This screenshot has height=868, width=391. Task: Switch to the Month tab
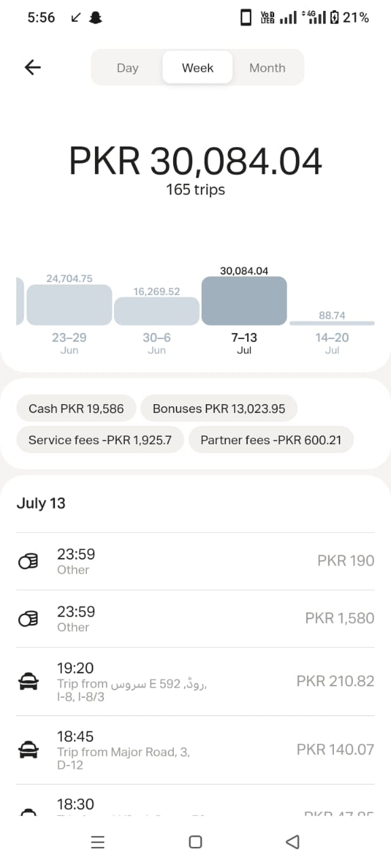[267, 68]
